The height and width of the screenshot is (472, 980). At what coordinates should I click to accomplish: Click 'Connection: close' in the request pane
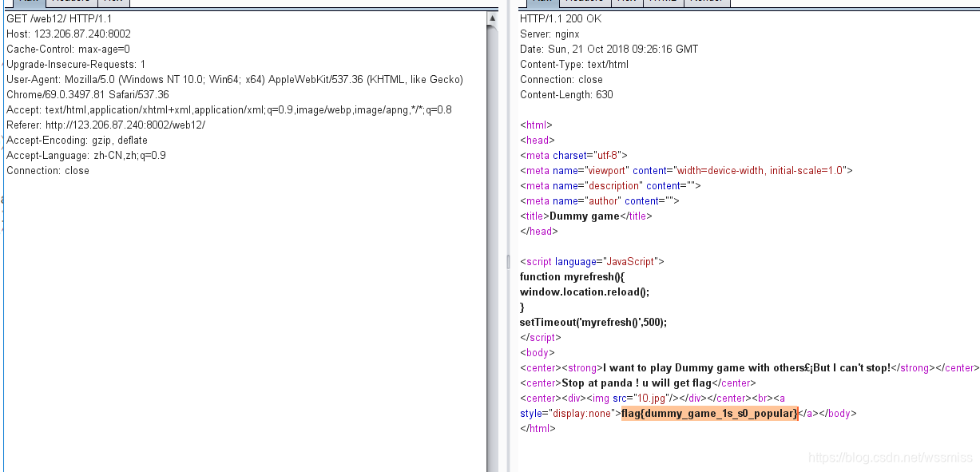(x=48, y=170)
